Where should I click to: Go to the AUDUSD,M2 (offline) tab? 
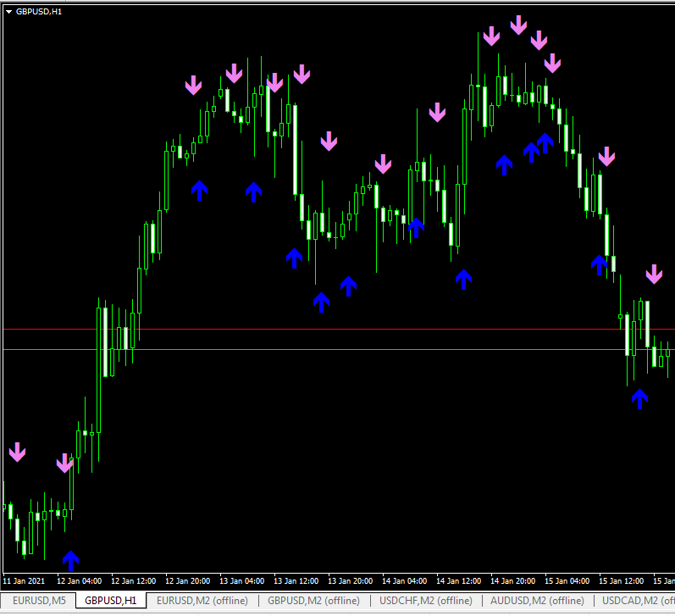537,601
